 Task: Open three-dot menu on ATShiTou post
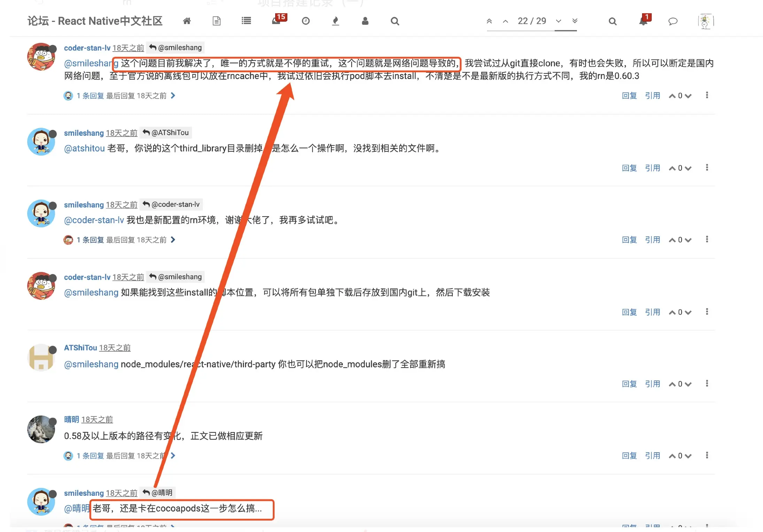(x=707, y=384)
